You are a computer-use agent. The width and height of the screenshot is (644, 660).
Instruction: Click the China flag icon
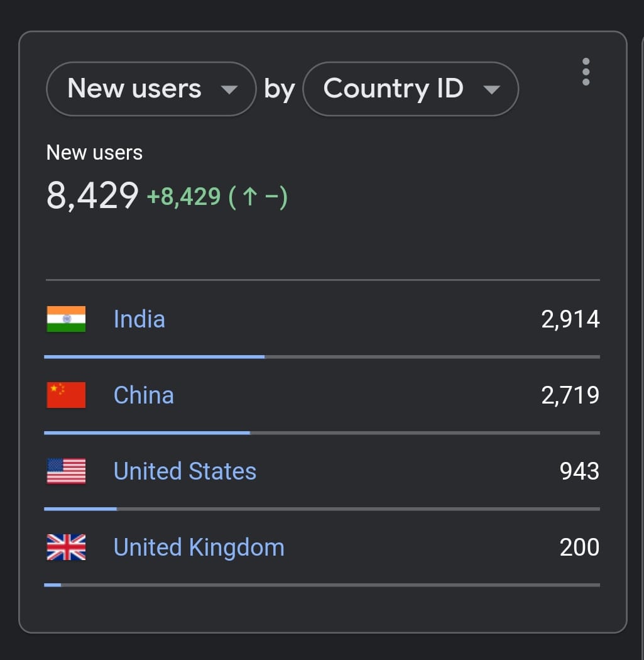(66, 395)
